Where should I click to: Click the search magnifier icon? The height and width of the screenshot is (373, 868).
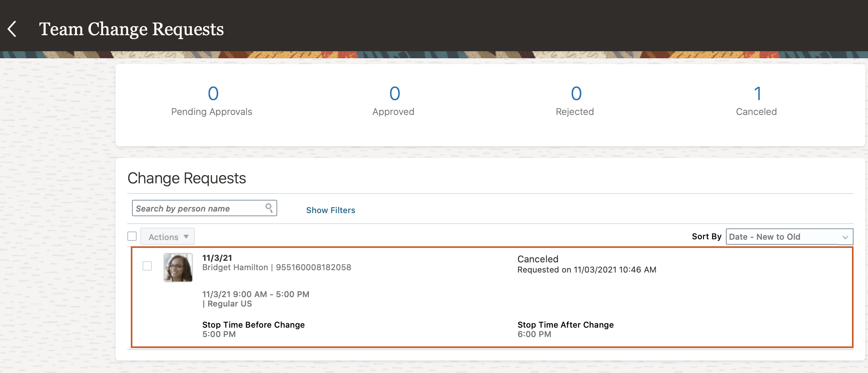coord(269,208)
